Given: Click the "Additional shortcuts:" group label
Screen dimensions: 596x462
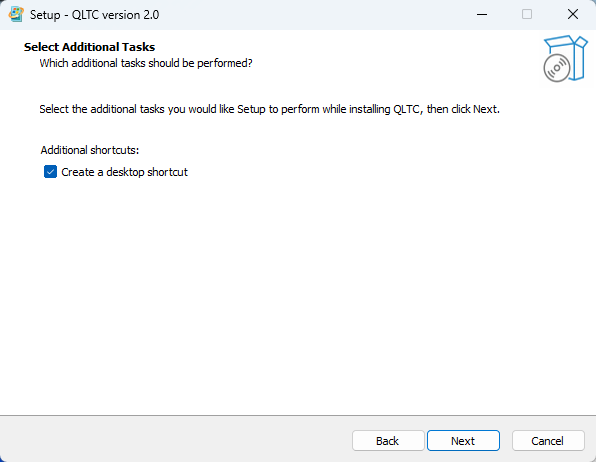Looking at the screenshot, I should pyautogui.click(x=90, y=150).
